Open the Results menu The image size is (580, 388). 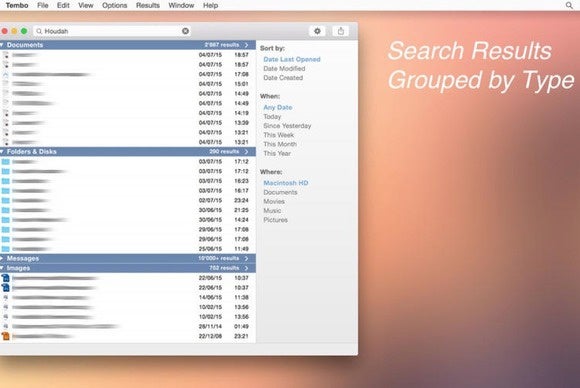coord(148,5)
